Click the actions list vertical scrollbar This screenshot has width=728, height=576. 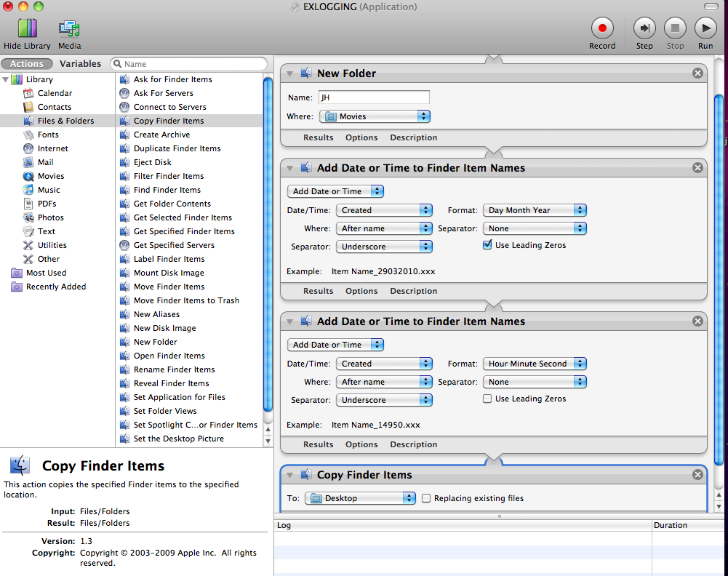[x=268, y=245]
